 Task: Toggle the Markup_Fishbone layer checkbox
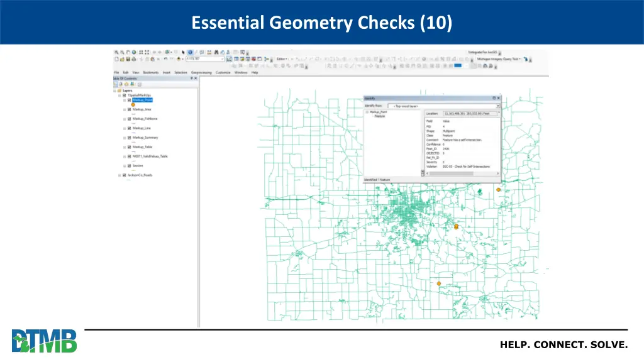[x=130, y=119]
